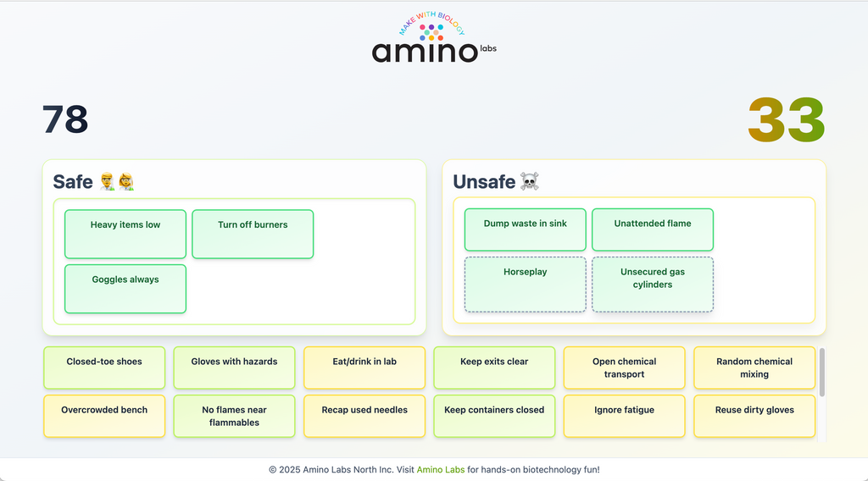This screenshot has width=868, height=481.
Task: Click the score number 78
Action: click(65, 119)
